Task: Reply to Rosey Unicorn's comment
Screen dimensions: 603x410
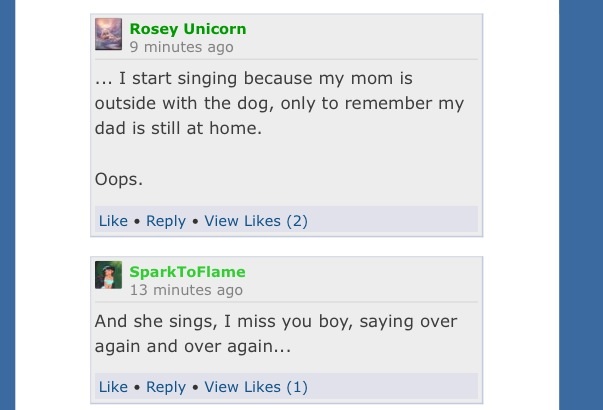Action: [x=166, y=221]
